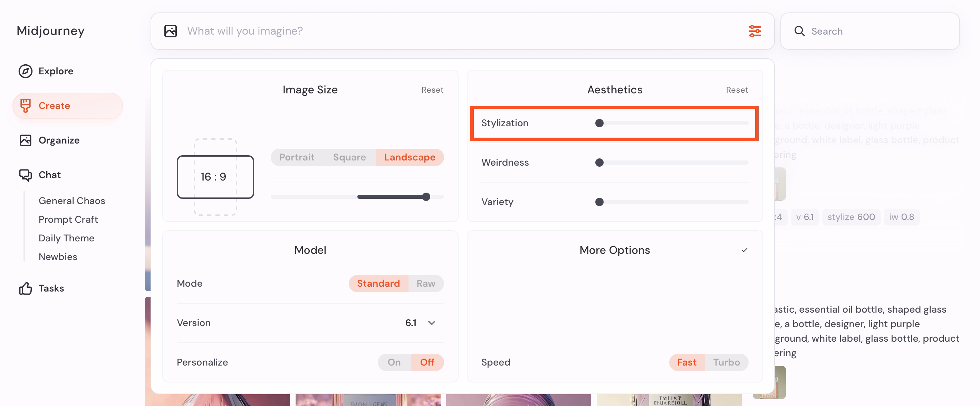Screen dimensions: 980x406
Task: Click the Organize picture icon
Action: pyautogui.click(x=26, y=140)
